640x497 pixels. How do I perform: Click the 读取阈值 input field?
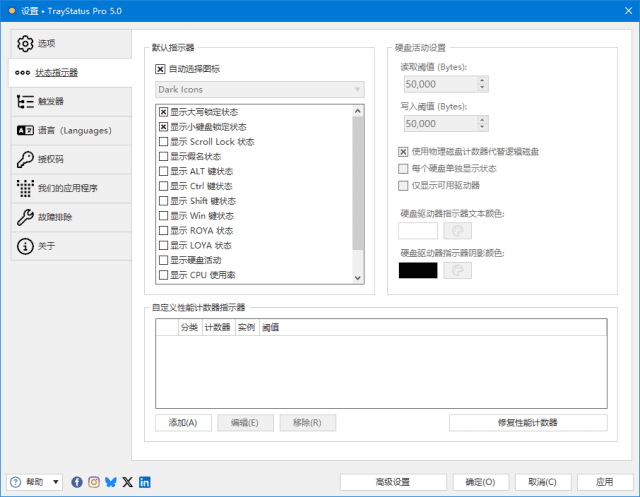click(441, 84)
